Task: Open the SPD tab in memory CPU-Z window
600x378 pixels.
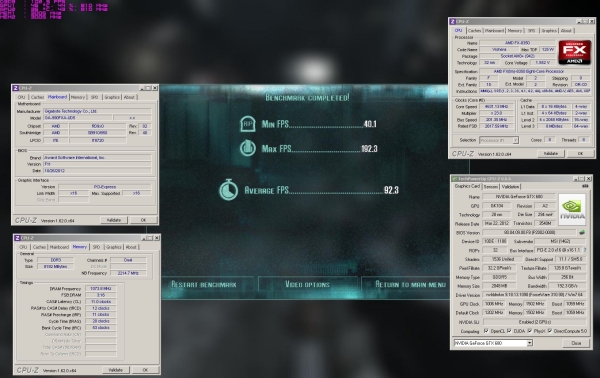Action: tap(96, 247)
